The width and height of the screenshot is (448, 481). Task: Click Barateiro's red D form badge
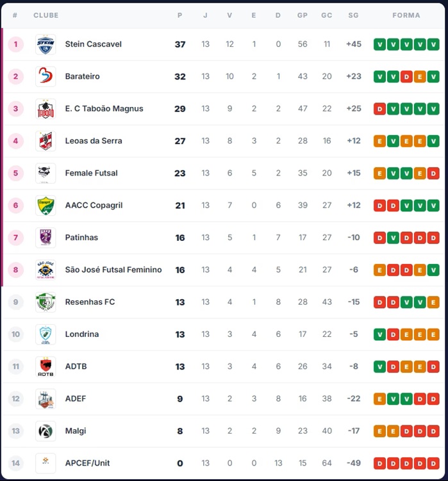pyautogui.click(x=406, y=77)
